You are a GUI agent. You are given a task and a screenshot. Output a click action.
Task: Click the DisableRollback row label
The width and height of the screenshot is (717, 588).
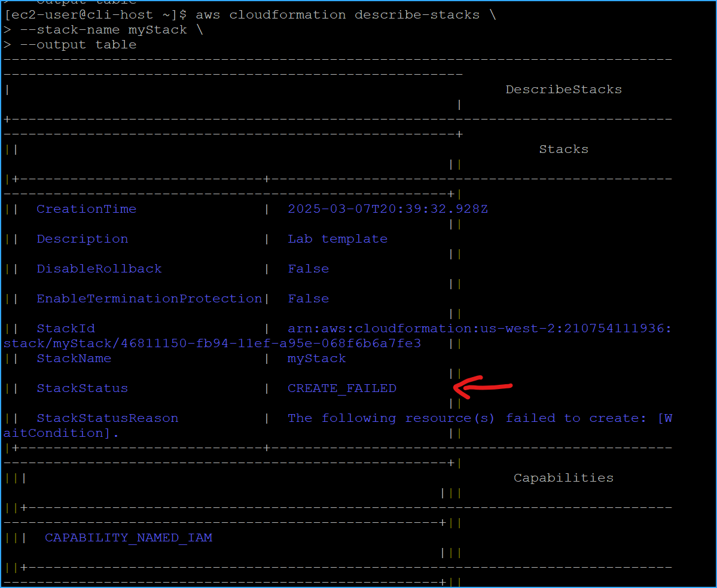99,268
